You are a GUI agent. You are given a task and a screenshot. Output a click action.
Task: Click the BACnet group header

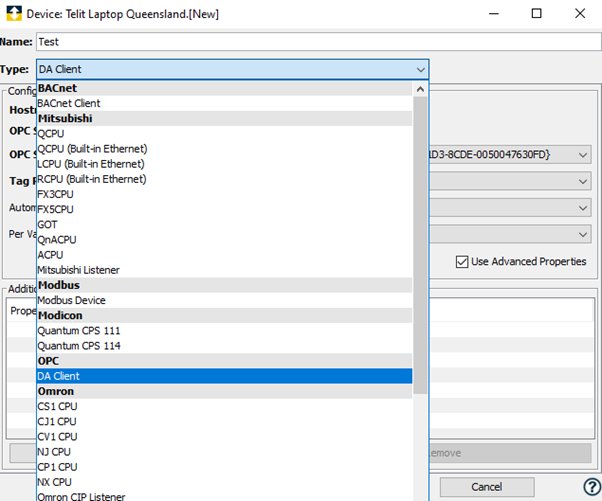tap(225, 88)
